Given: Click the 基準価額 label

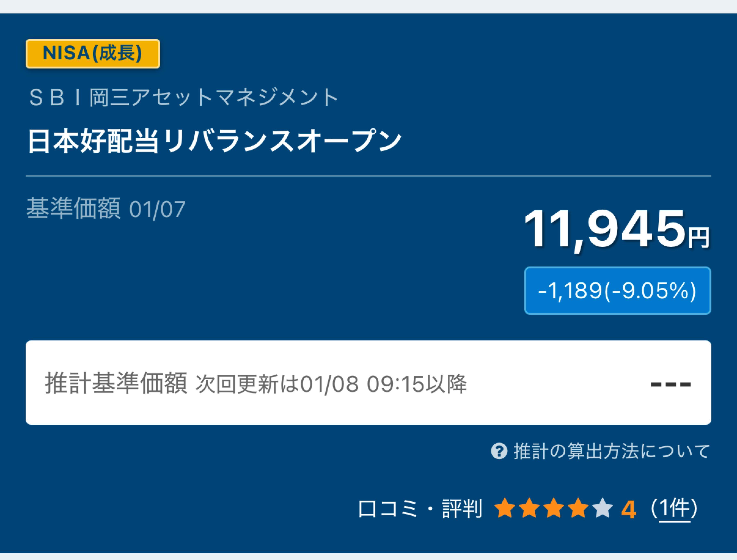Looking at the screenshot, I should click(73, 208).
